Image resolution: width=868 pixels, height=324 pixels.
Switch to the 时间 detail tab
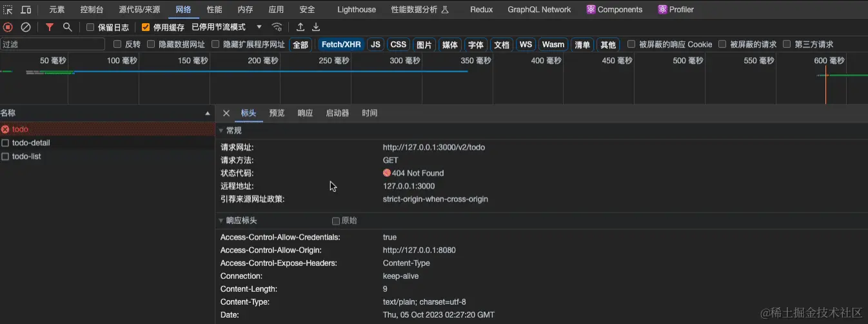[370, 113]
